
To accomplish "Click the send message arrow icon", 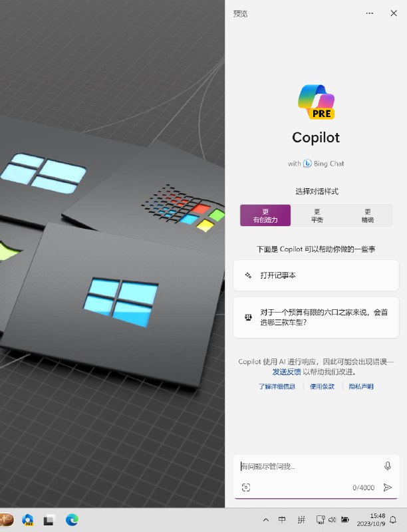I will (387, 487).
